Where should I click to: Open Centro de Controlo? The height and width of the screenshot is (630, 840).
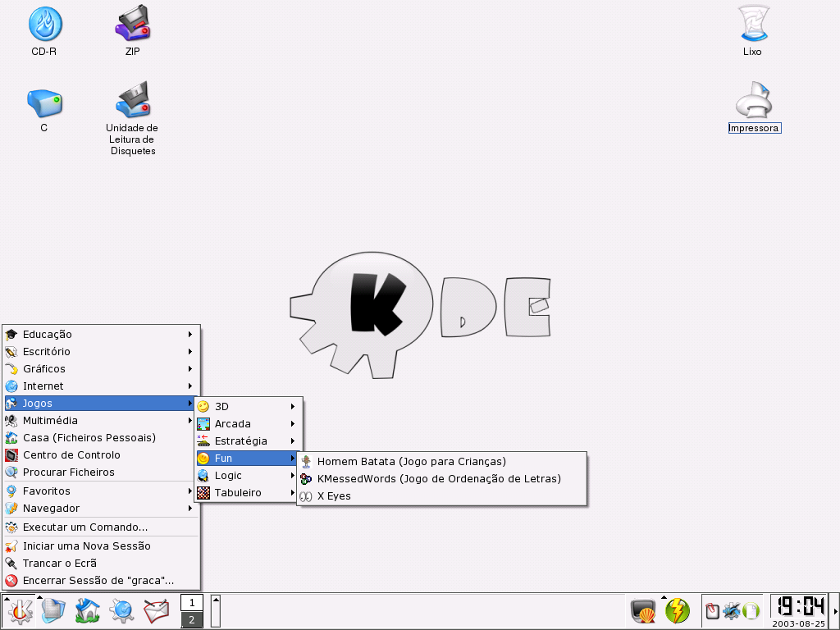coord(100,454)
